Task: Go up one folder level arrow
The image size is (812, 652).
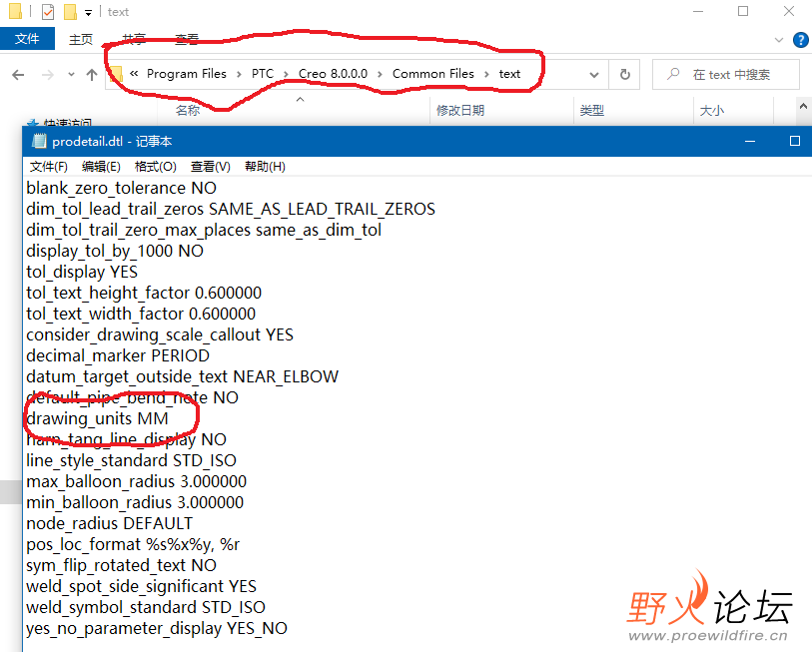Action: point(92,75)
